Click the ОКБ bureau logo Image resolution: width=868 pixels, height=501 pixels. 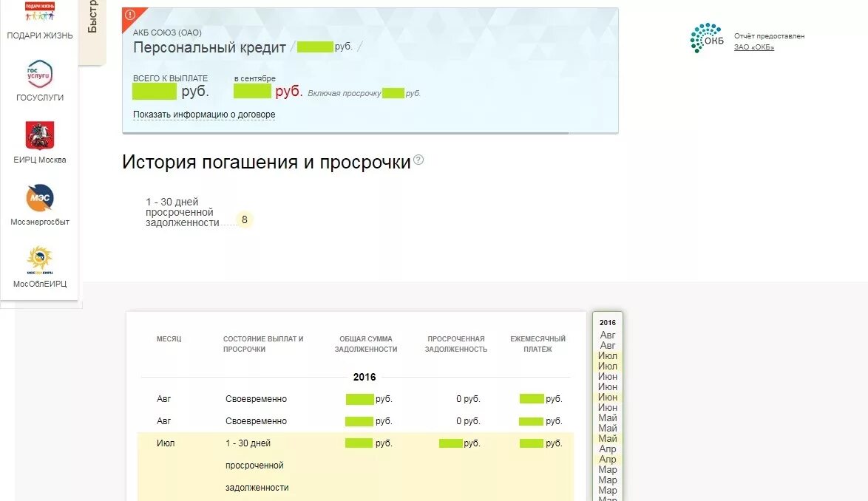[x=707, y=38]
